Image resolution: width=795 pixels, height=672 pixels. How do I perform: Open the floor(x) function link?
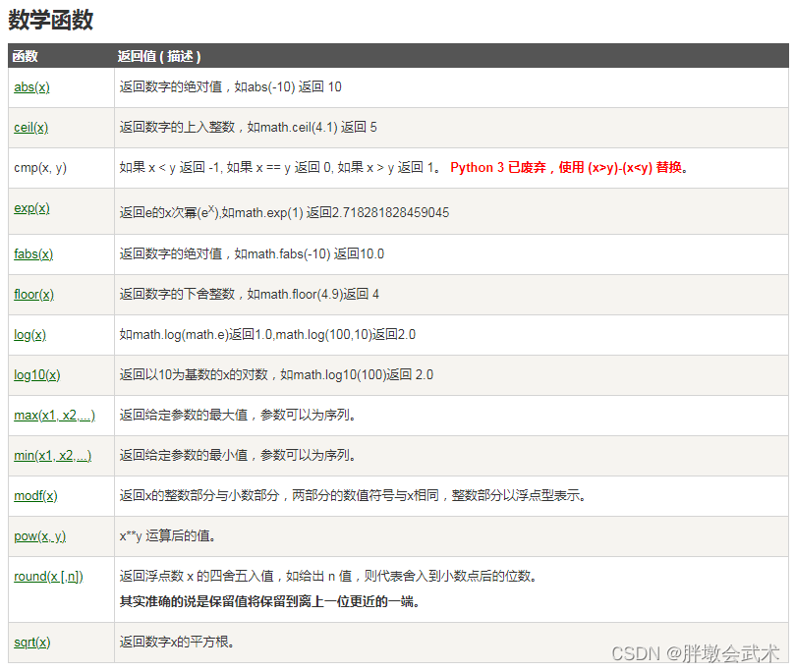click(32, 294)
